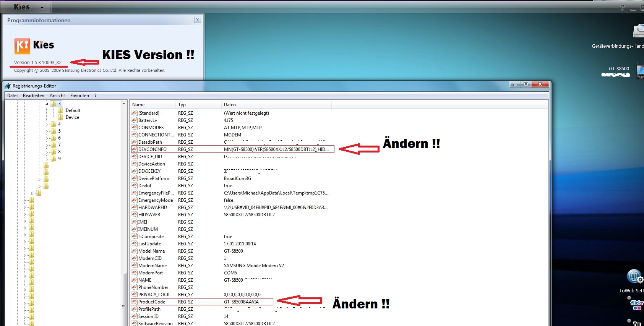The image size is (644, 326).
Task: Select the string icon beside CONMODES
Action: tap(135, 128)
